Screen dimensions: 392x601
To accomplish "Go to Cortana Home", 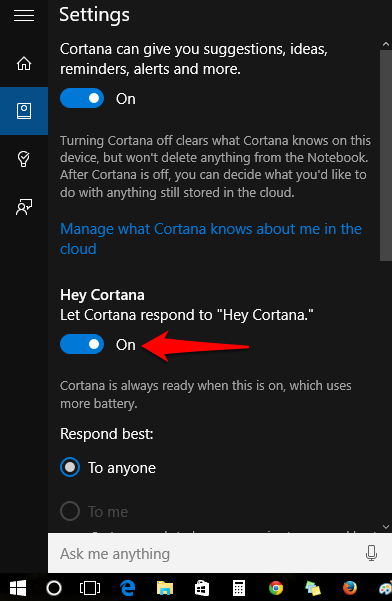I will click(x=24, y=63).
